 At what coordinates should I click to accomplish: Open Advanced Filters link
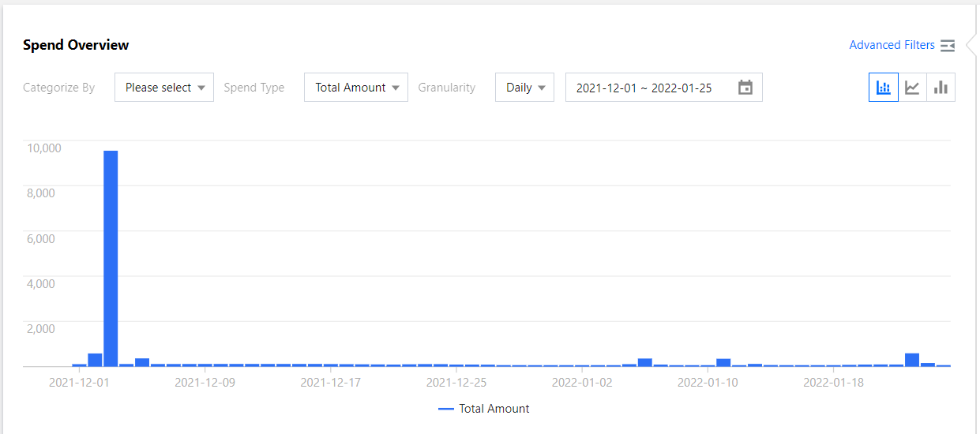(892, 45)
